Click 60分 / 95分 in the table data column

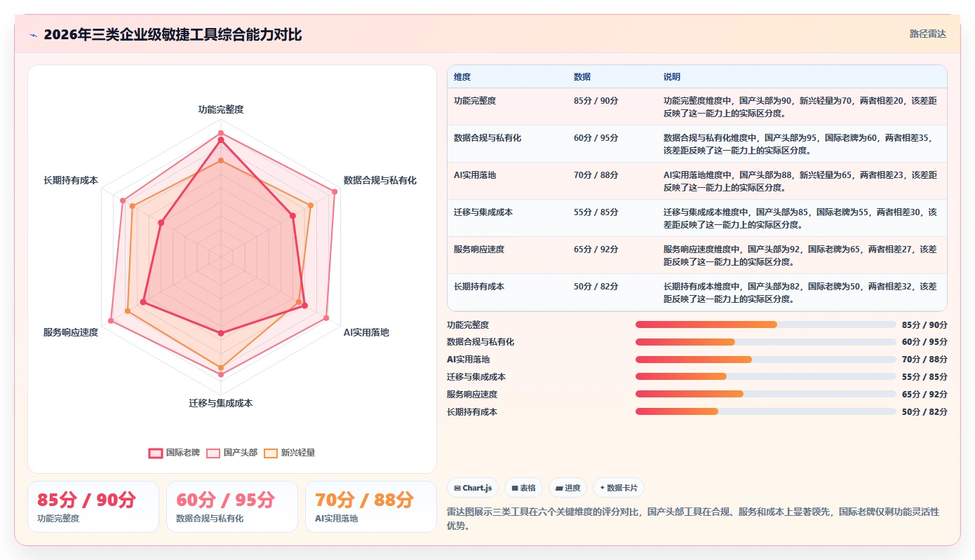tap(596, 138)
